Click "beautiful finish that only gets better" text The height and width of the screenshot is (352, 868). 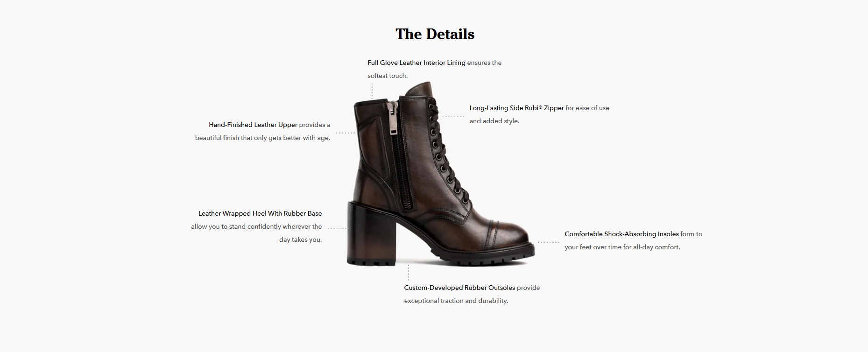click(x=254, y=138)
